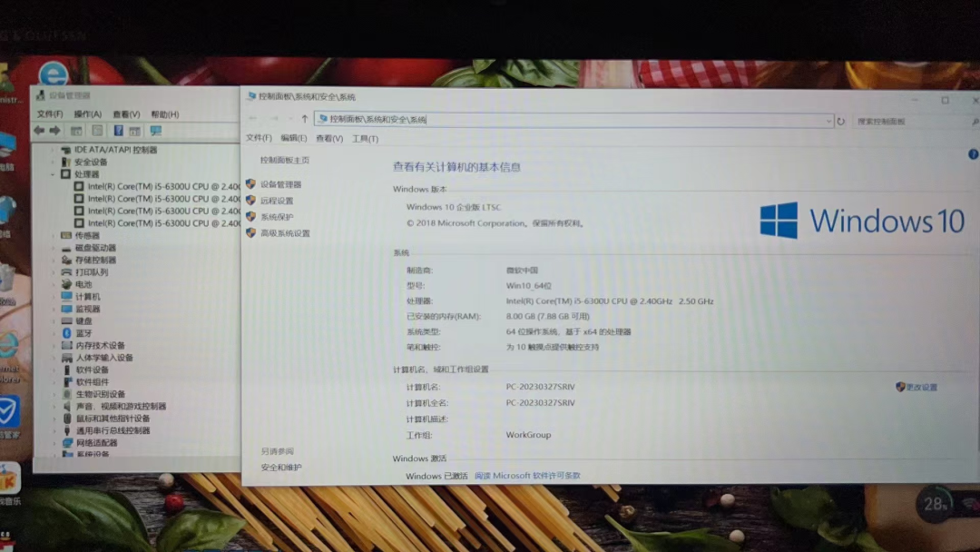Expand the 内存技术设备 node

click(54, 346)
